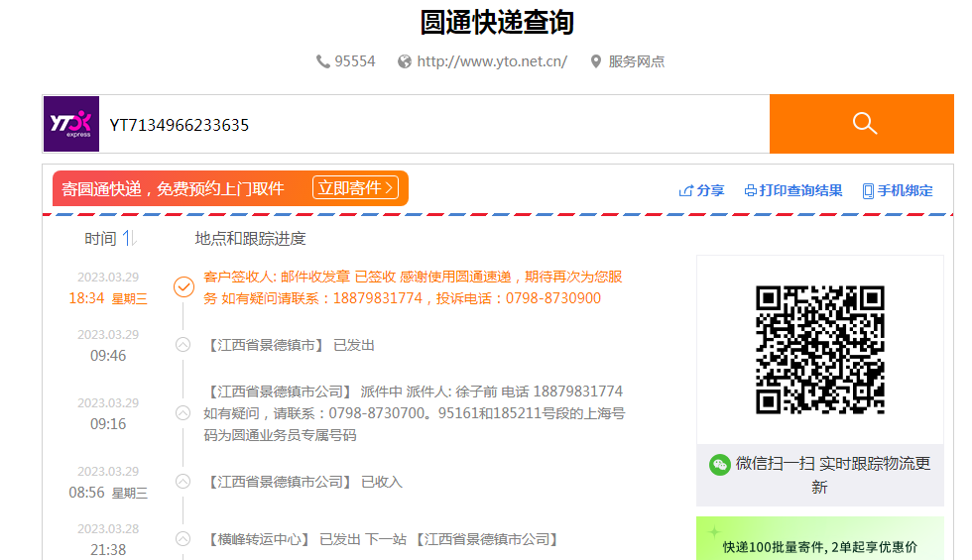
Task: Click the 分享 share link text
Action: [x=710, y=190]
